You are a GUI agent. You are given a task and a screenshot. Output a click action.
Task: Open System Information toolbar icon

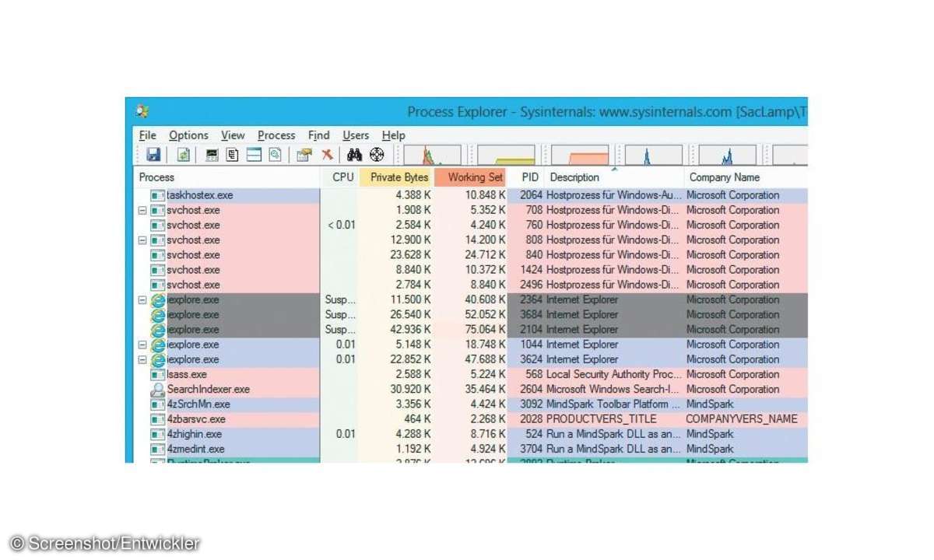point(212,155)
